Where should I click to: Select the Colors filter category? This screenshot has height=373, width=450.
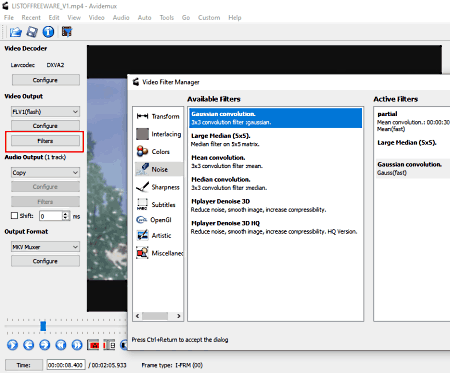pos(158,152)
